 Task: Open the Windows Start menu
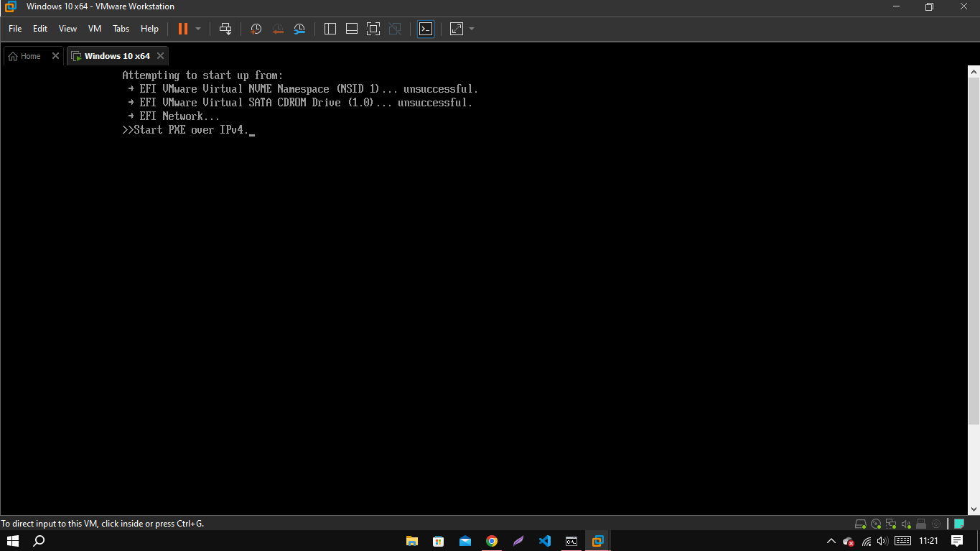click(x=13, y=541)
